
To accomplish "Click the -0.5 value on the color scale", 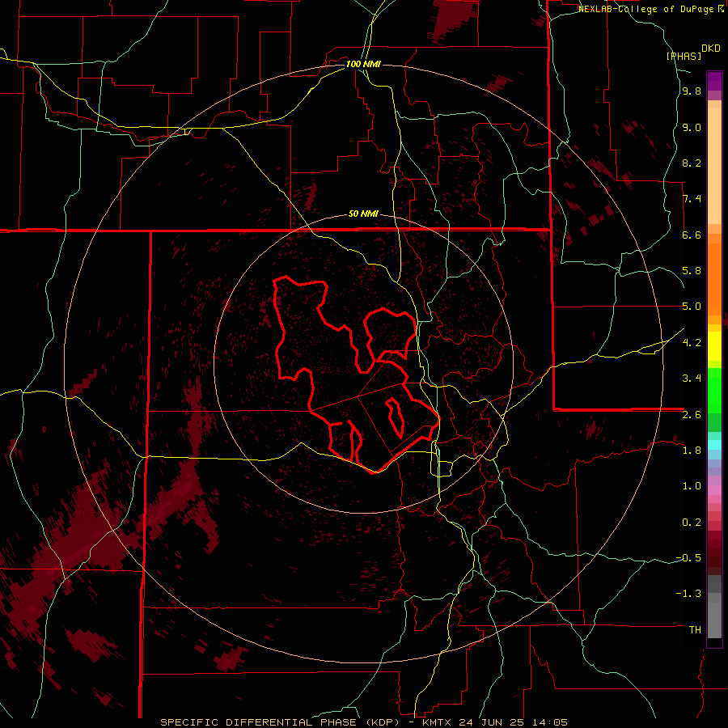I will click(x=688, y=558).
